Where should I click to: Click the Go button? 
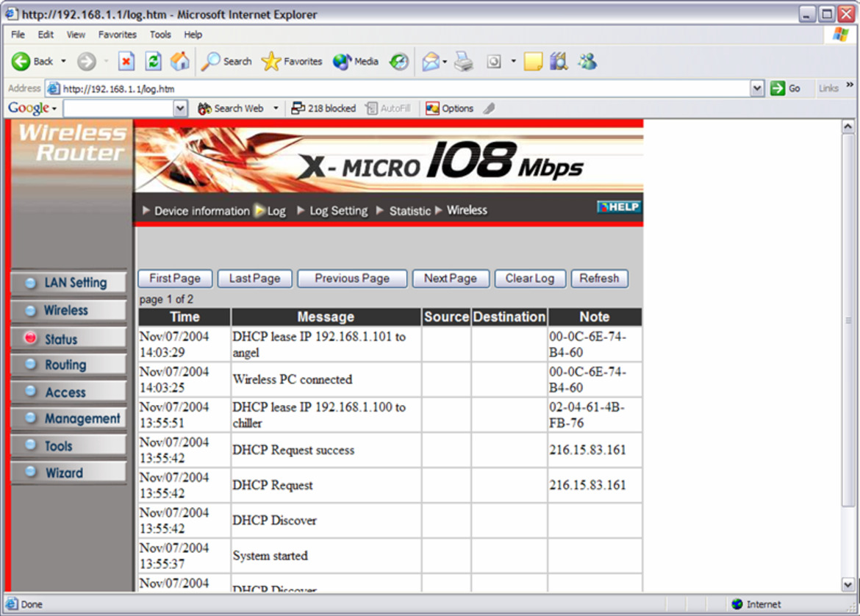click(786, 88)
